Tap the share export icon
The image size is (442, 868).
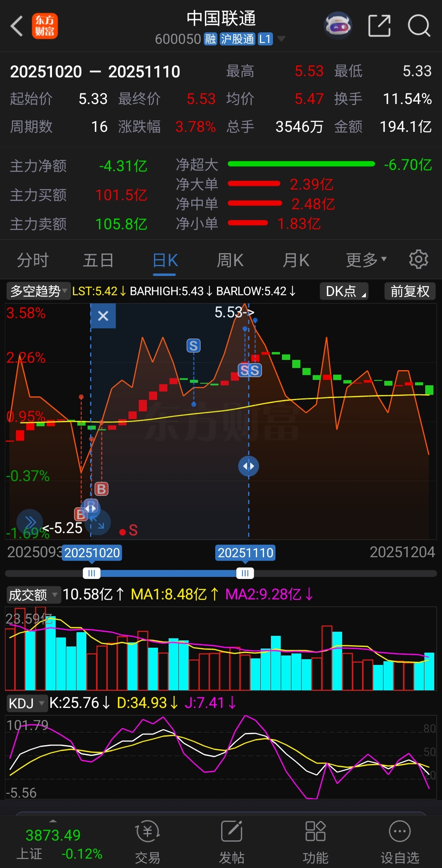point(379,26)
